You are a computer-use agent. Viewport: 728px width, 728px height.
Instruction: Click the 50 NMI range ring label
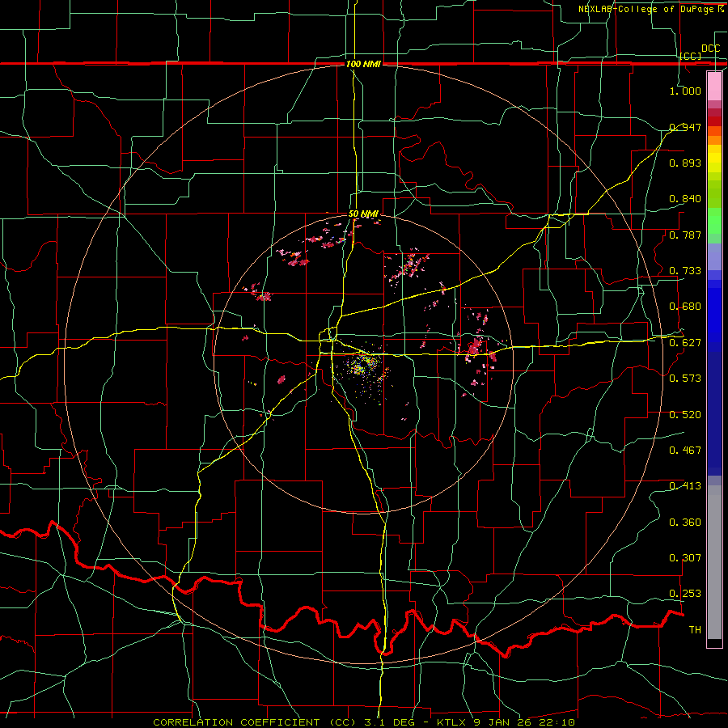coord(363,214)
